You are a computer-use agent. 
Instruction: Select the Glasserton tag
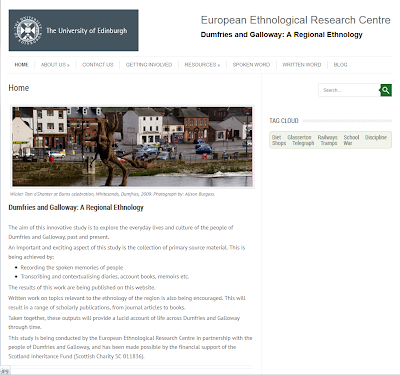click(299, 137)
